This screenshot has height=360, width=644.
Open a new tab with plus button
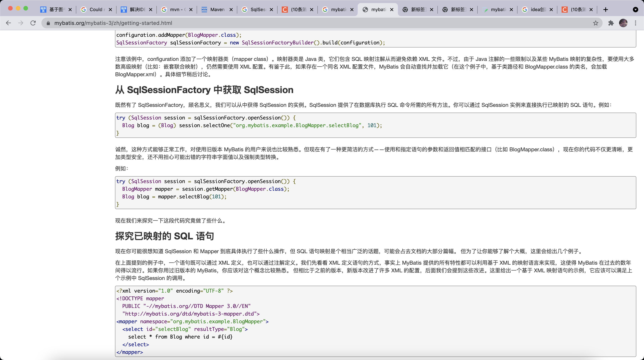coord(605,10)
